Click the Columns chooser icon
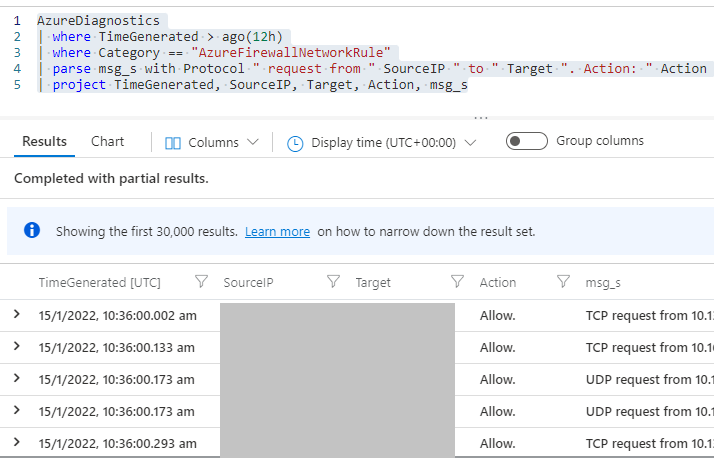This screenshot has height=458, width=714. coord(172,143)
